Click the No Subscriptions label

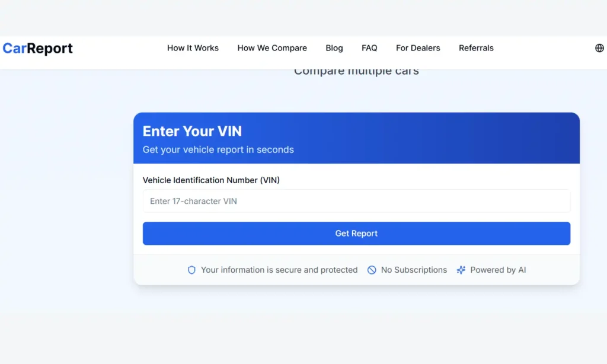pos(414,270)
